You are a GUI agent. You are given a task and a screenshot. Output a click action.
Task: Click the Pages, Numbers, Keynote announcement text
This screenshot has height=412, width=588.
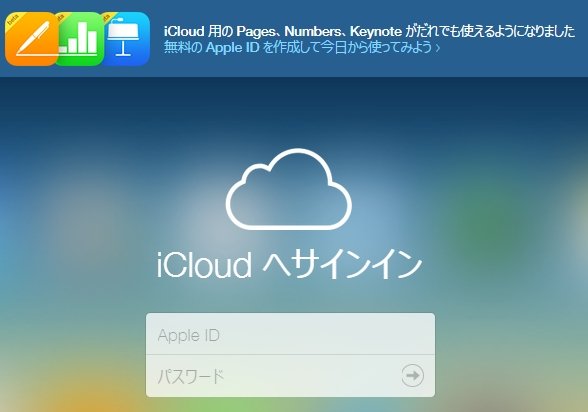(x=369, y=31)
